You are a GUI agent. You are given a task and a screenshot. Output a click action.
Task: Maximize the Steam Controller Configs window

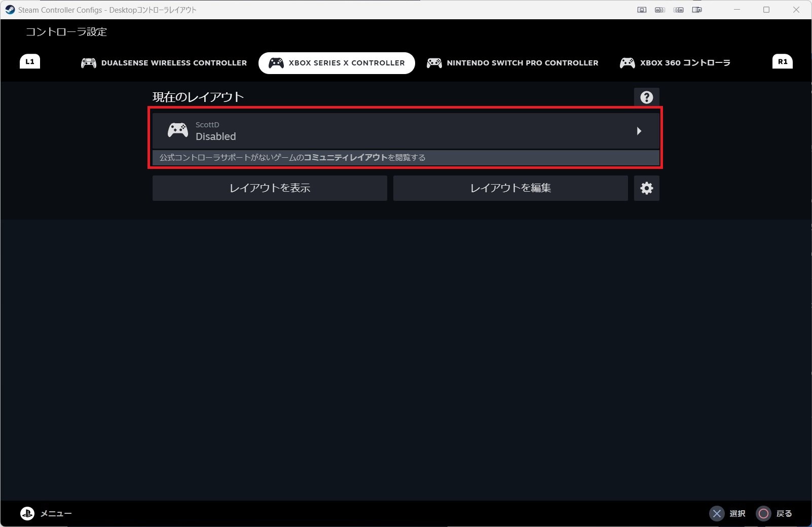point(766,10)
